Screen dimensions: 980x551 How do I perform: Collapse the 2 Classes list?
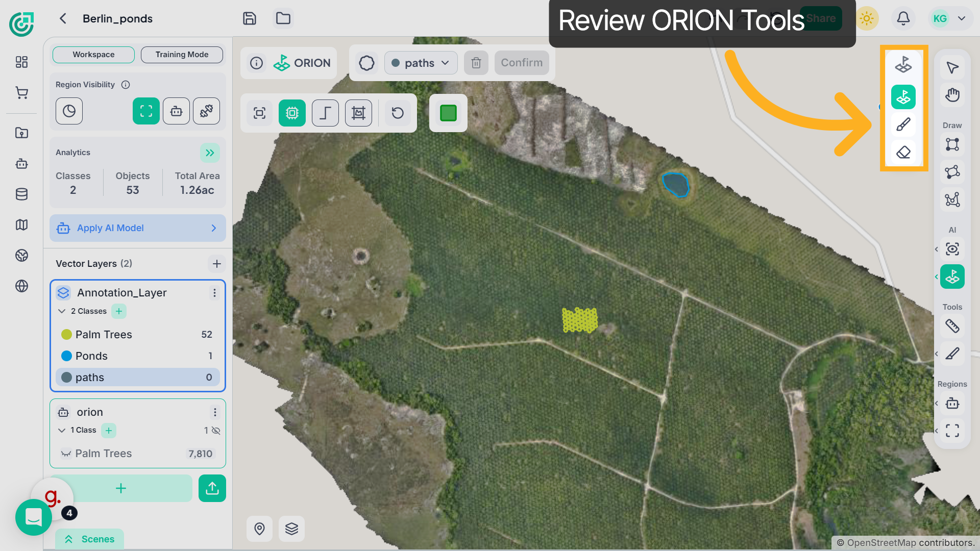tap(62, 311)
